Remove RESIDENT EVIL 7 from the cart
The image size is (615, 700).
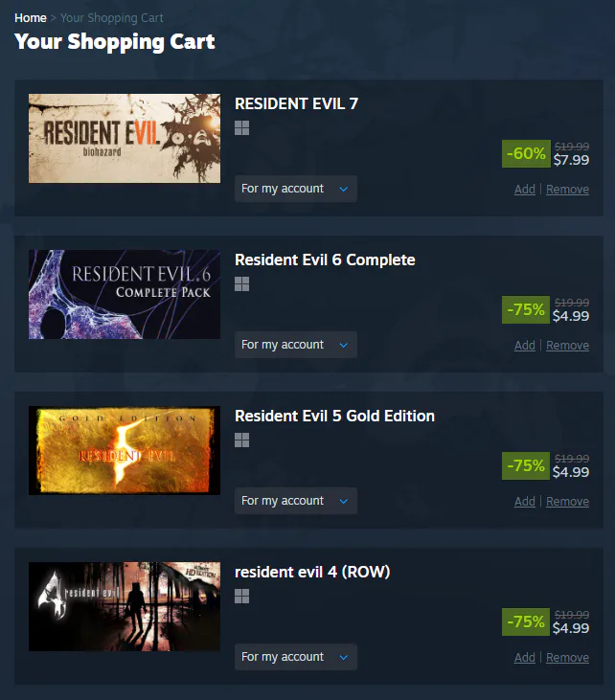(x=567, y=190)
